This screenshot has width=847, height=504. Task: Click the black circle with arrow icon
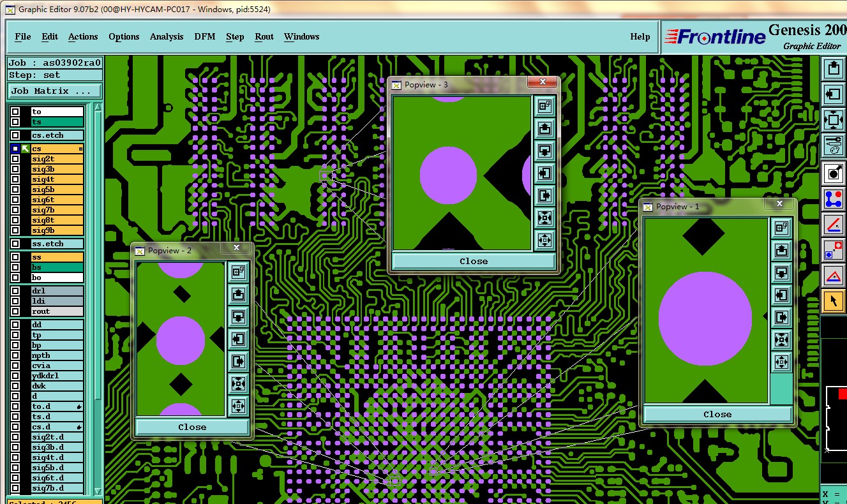click(833, 172)
